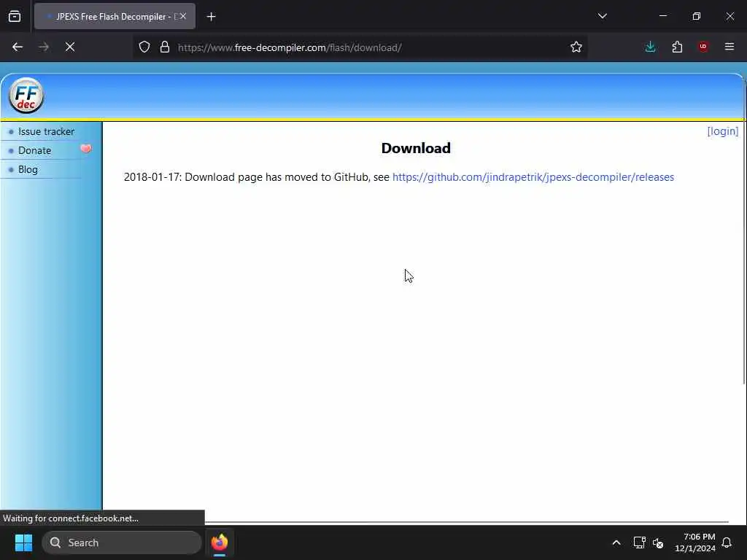
Task: Open Firefox extensions menu
Action: [677, 47]
